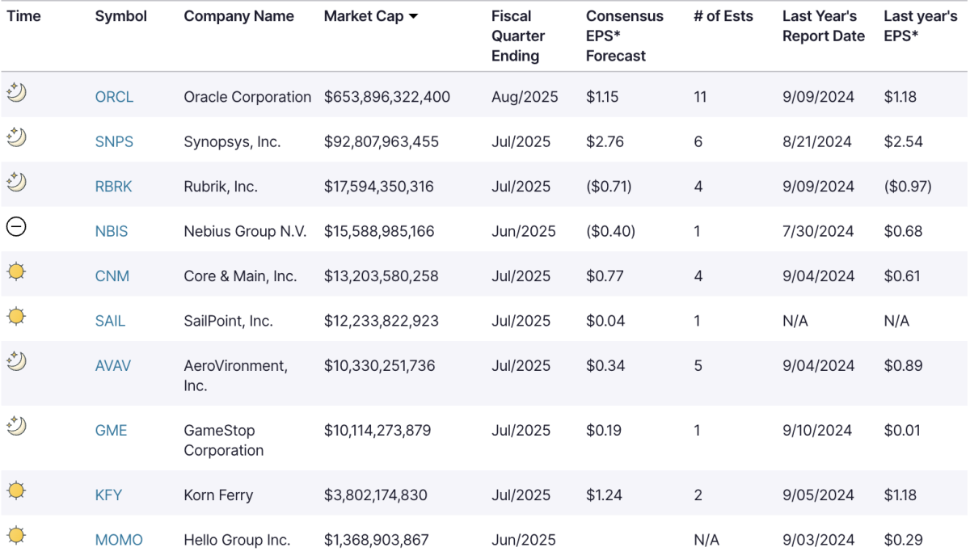Click the Company Name column header
Screen dimensions: 970x560
(238, 16)
